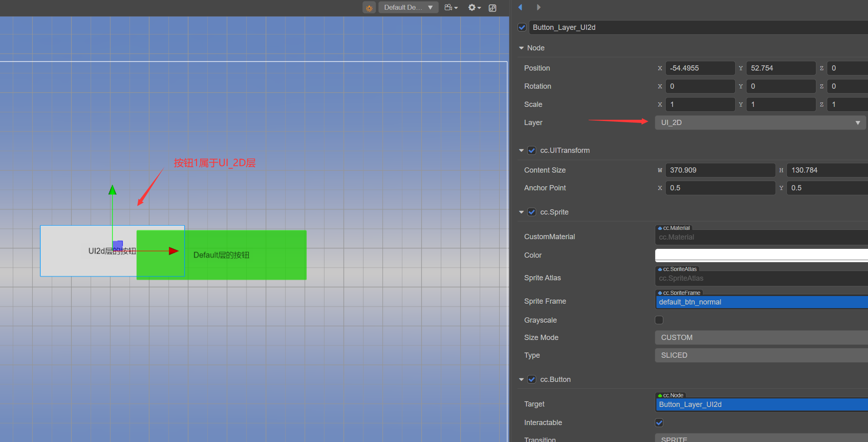This screenshot has width=868, height=442.
Task: Collapse the cc.UITransform section
Action: pyautogui.click(x=522, y=150)
